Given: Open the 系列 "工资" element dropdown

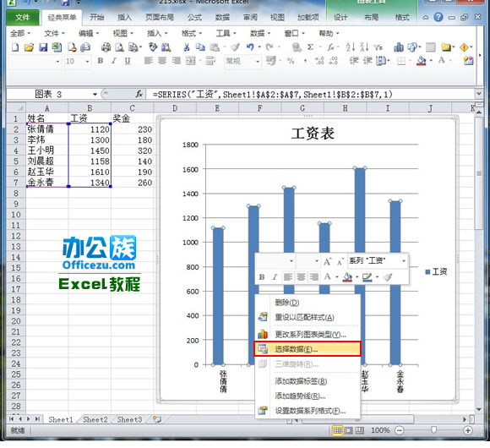Looking at the screenshot, I should pos(404,260).
